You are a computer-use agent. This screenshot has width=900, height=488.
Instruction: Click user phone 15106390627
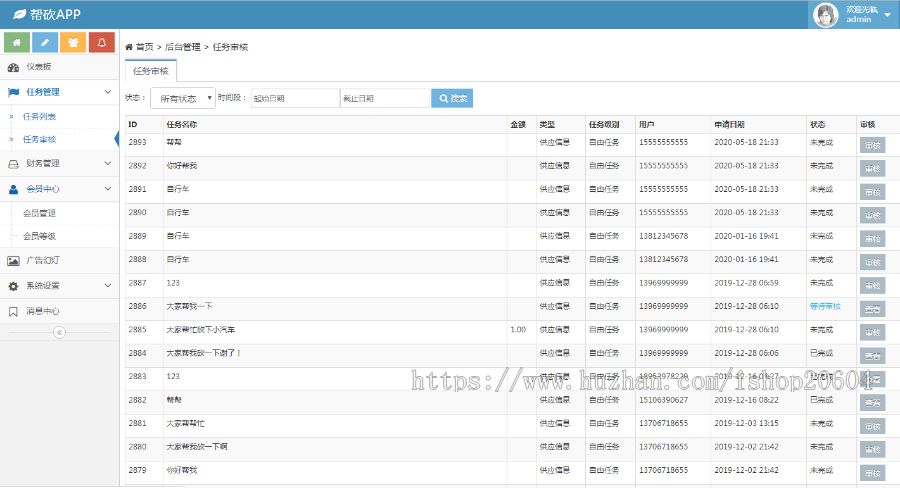click(664, 400)
